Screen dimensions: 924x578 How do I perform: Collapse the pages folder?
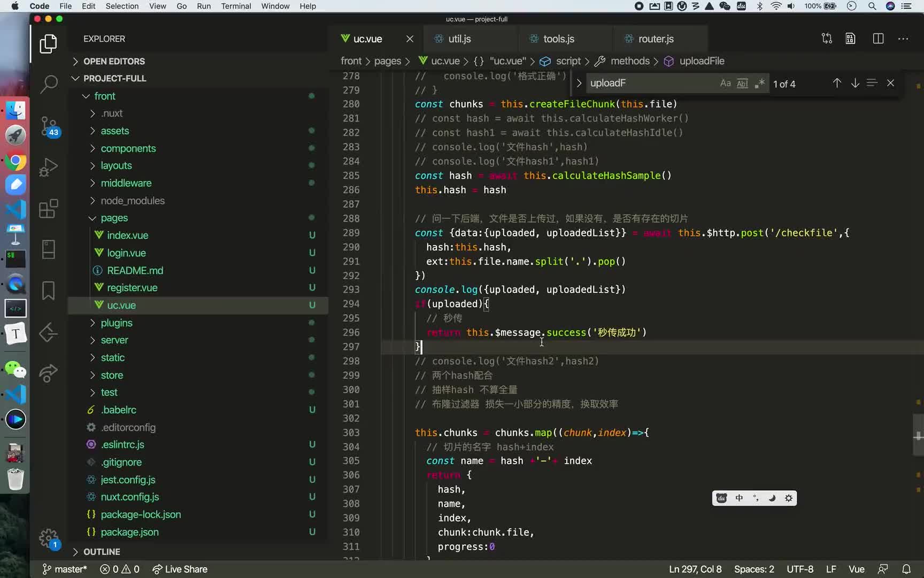(x=198, y=218)
